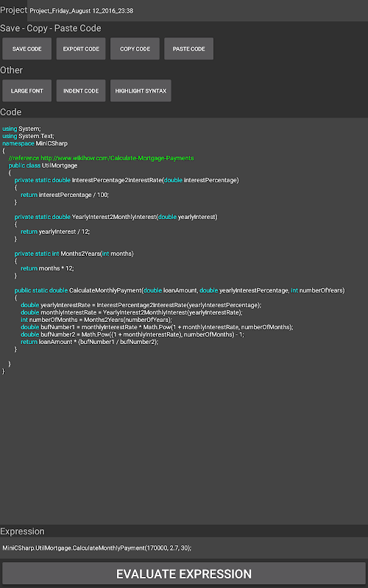Click 'double yearlyInterestRate' assignment line
Screen dimensions: 368x588
(141, 305)
